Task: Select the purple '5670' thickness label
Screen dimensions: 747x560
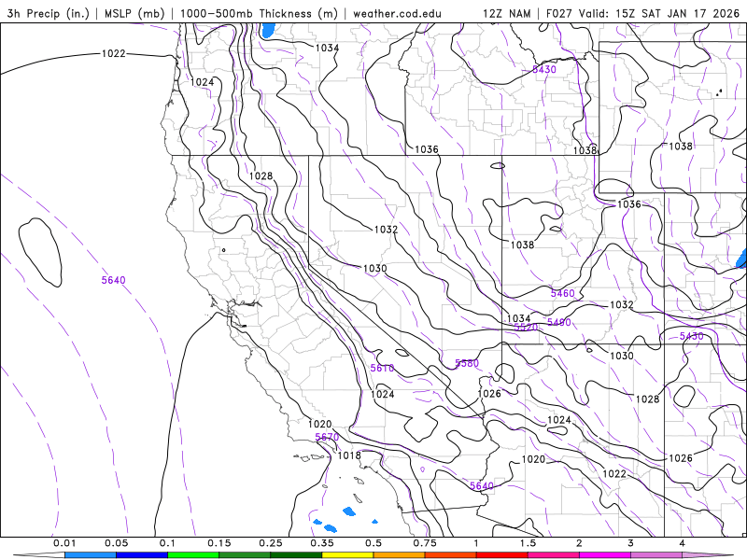Action: (x=327, y=437)
